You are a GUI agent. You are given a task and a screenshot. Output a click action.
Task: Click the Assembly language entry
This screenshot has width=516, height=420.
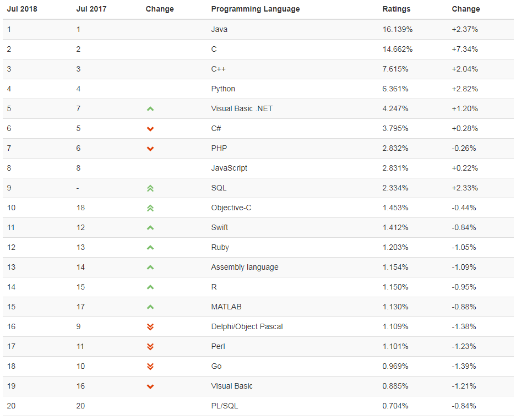coord(245,267)
